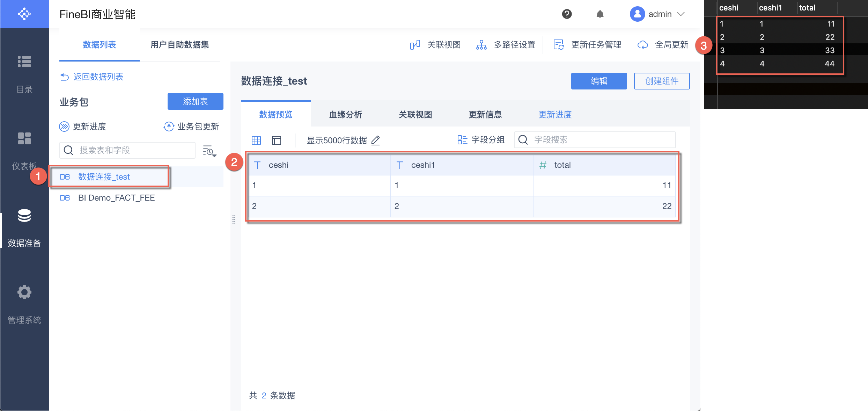
Task: Click the 添加表 button
Action: pyautogui.click(x=195, y=101)
